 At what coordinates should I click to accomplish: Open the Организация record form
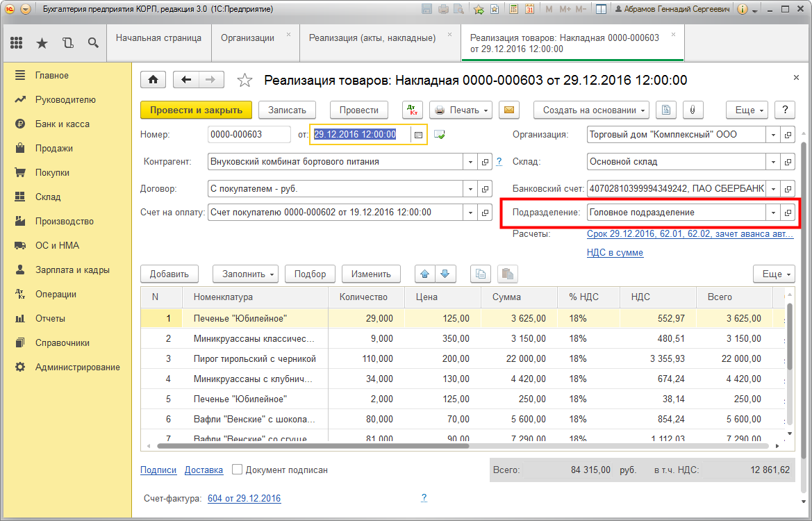[788, 135]
